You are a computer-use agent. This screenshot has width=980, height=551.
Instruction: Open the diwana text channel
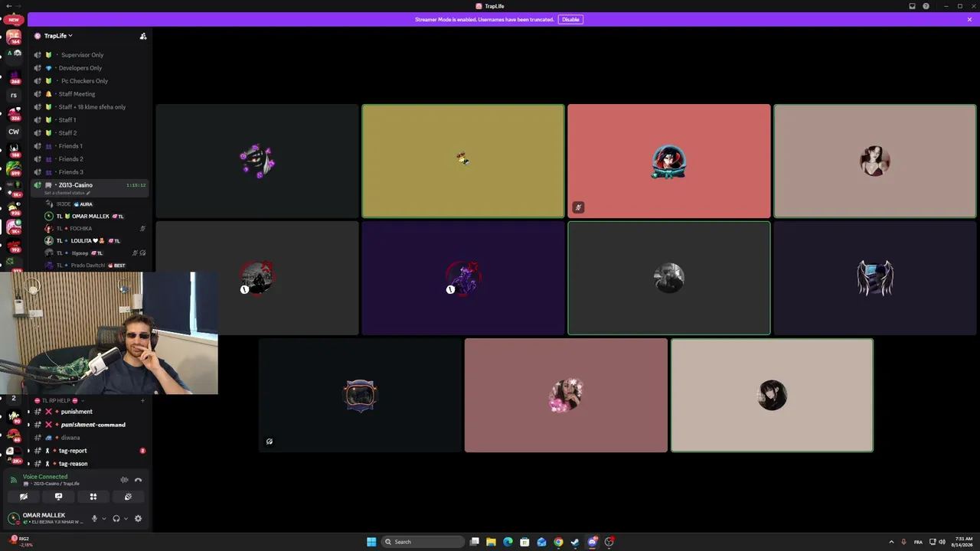coord(70,438)
